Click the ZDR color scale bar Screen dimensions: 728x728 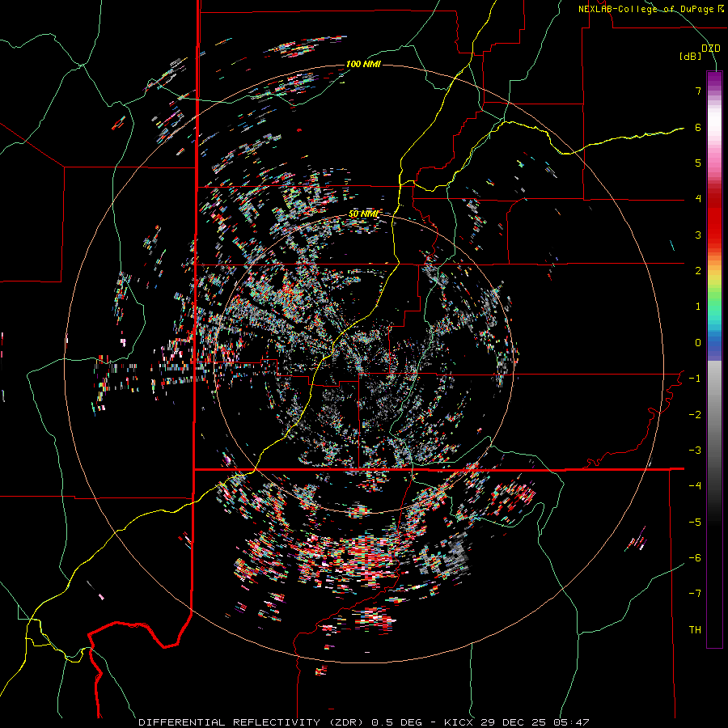pyautogui.click(x=714, y=359)
